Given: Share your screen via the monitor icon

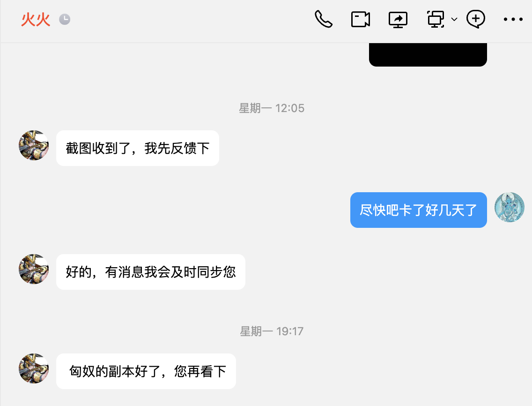Looking at the screenshot, I should coord(398,20).
